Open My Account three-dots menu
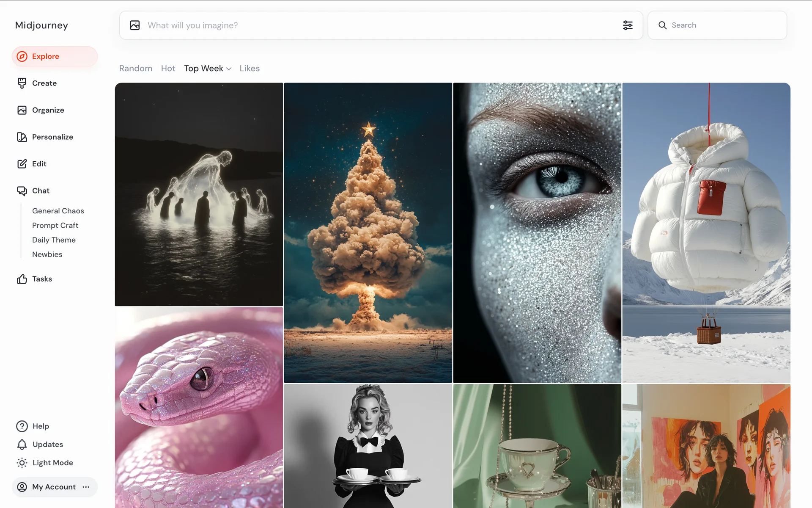 click(x=86, y=487)
